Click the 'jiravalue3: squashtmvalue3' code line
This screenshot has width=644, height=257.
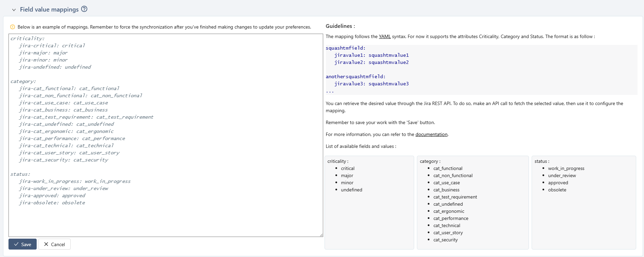click(x=371, y=84)
